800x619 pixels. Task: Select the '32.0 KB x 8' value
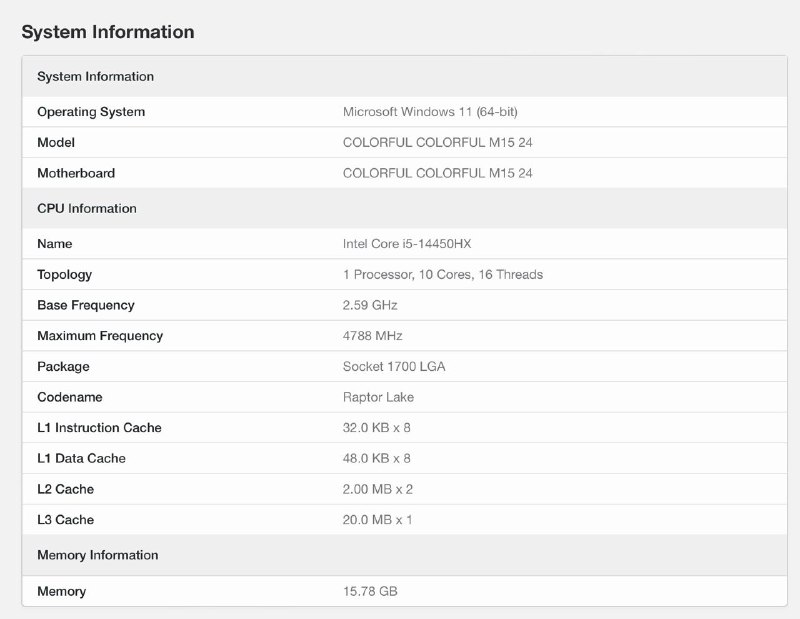(x=377, y=428)
